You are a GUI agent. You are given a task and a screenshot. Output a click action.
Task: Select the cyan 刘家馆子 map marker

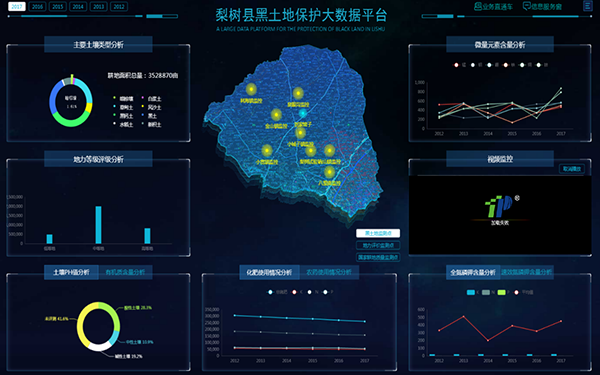point(303,113)
